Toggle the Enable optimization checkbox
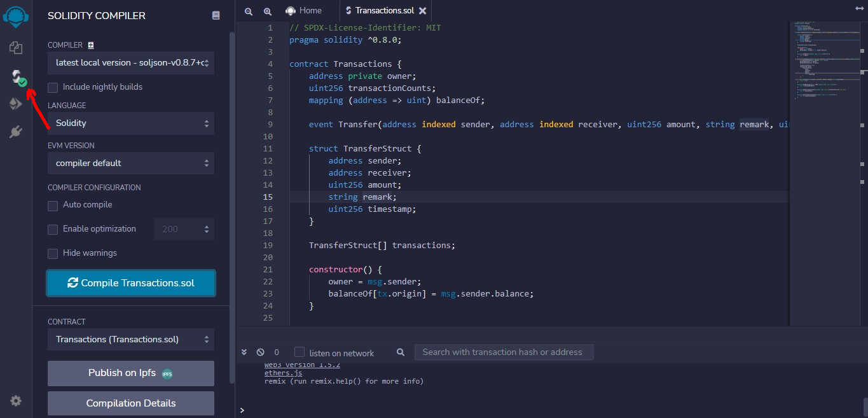Viewport: 868px width, 418px height. (53, 229)
